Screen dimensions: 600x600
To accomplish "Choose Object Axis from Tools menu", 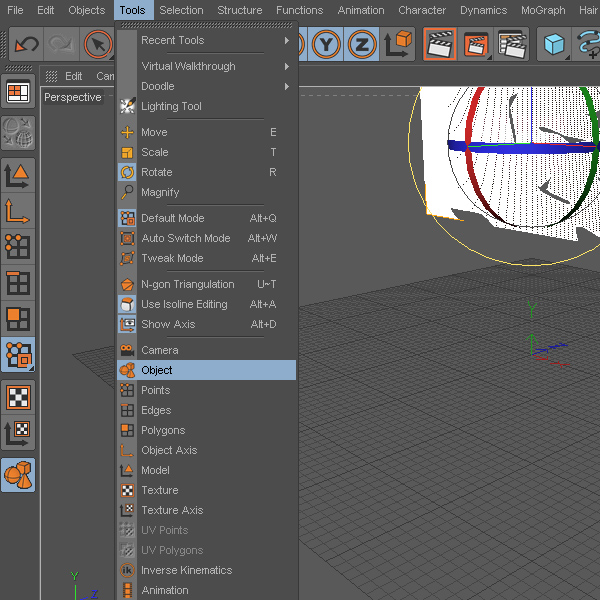I will [207, 450].
